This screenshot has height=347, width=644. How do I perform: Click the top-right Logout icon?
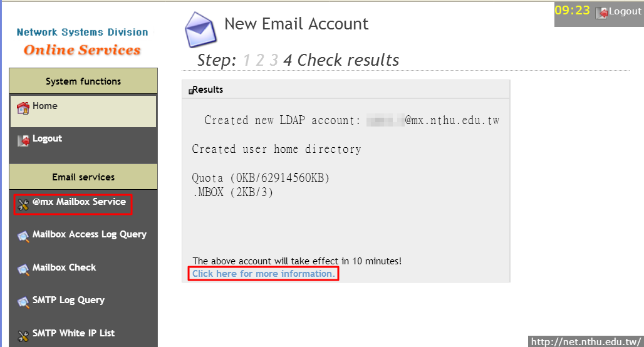[601, 13]
